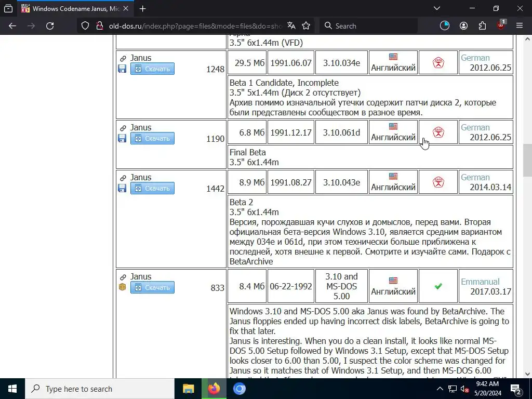Screen dimensions: 532x399
Task: Click the green checkmark in the 06-22-1992 row
Action: (438, 286)
